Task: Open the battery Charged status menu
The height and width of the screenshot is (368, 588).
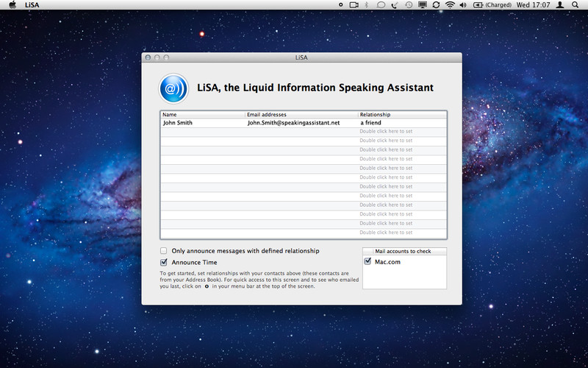Action: [x=492, y=5]
